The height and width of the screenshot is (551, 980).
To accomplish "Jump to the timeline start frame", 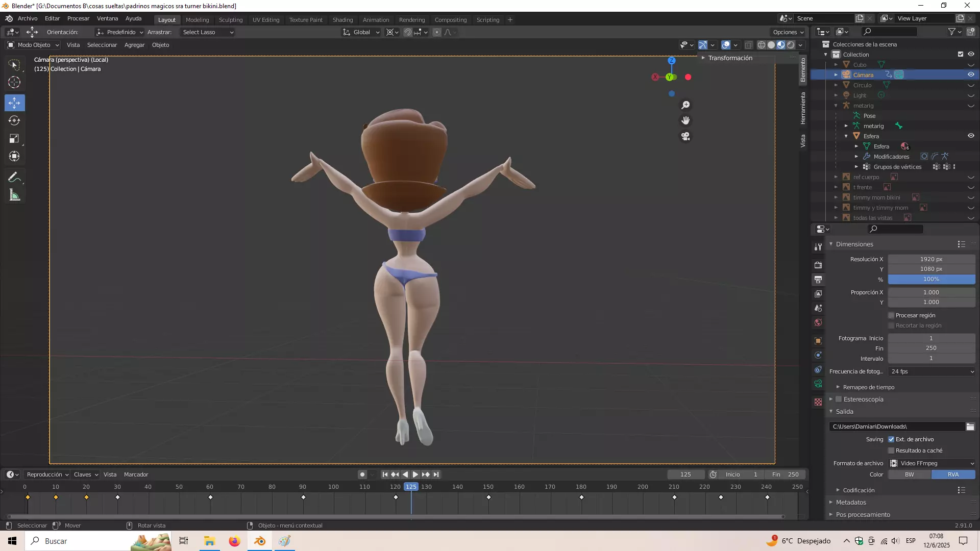I will 385,474.
